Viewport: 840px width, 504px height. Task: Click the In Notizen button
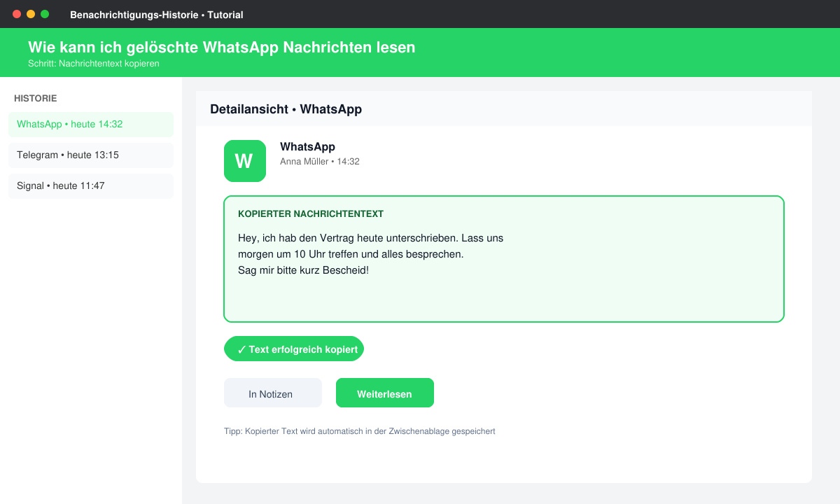[x=273, y=393]
